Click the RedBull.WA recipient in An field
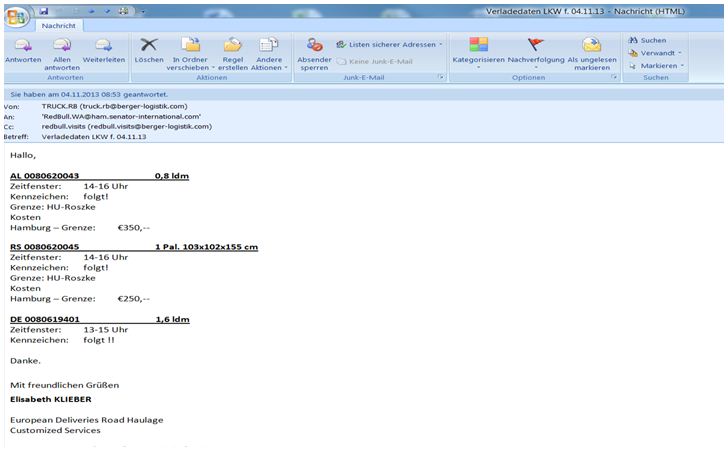The width and height of the screenshot is (728, 460). click(x=121, y=117)
